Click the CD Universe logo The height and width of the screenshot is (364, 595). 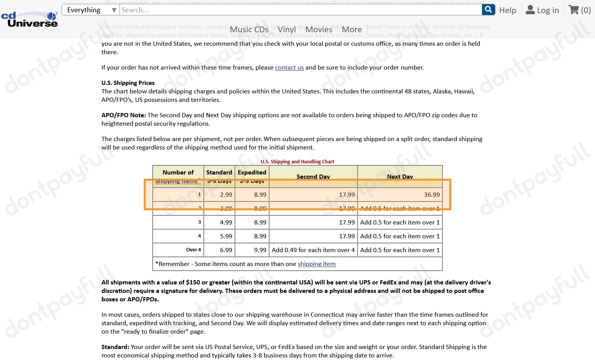pyautogui.click(x=29, y=19)
